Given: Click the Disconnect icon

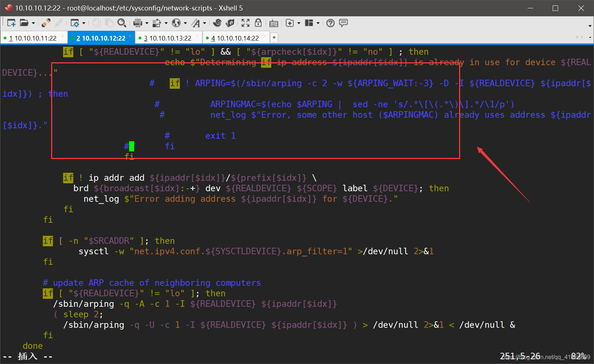Looking at the screenshot, I should click(58, 23).
